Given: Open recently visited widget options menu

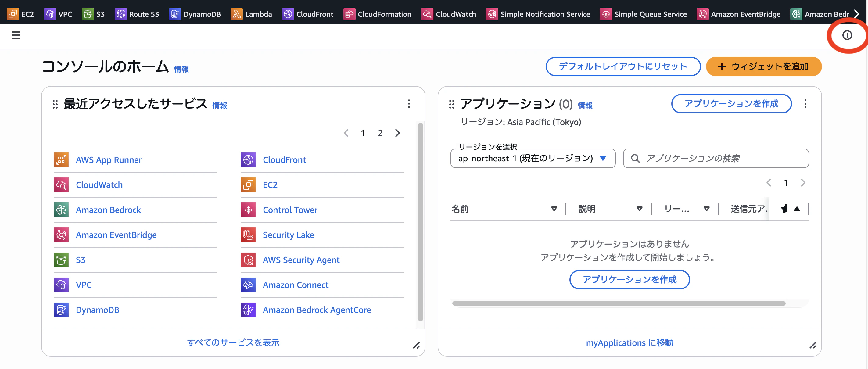Looking at the screenshot, I should pyautogui.click(x=409, y=103).
